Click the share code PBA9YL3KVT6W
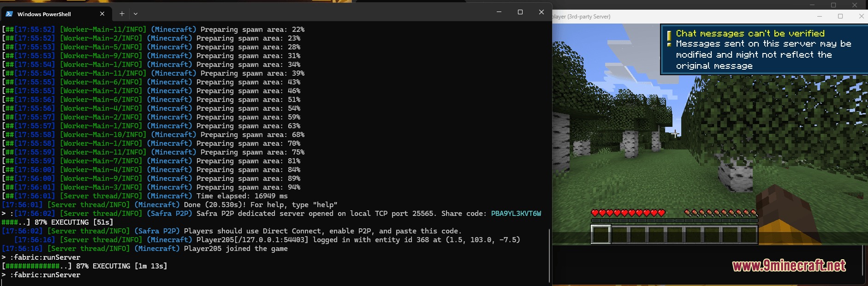This screenshot has height=286, width=868. tap(516, 214)
